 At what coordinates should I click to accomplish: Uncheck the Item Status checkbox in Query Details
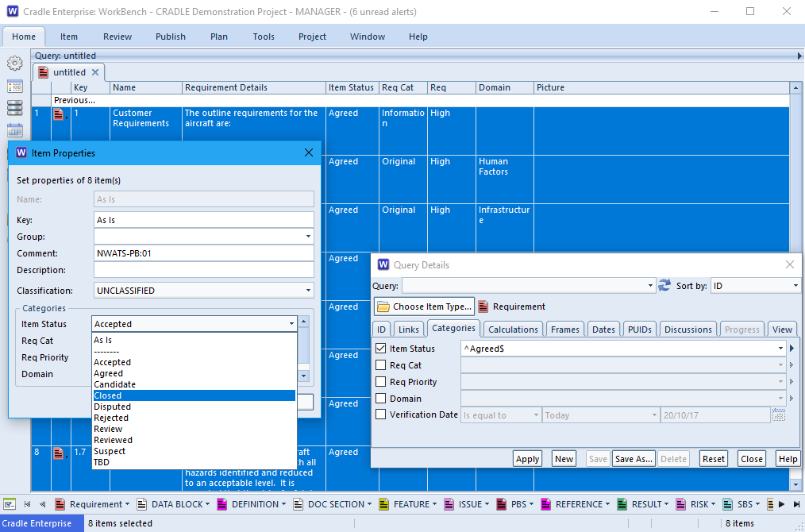(x=380, y=348)
